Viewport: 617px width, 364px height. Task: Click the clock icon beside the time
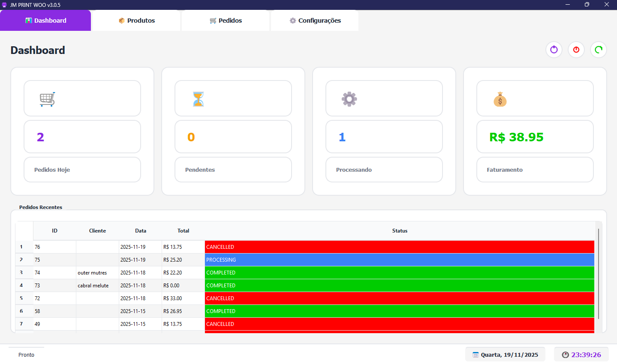[x=565, y=355]
